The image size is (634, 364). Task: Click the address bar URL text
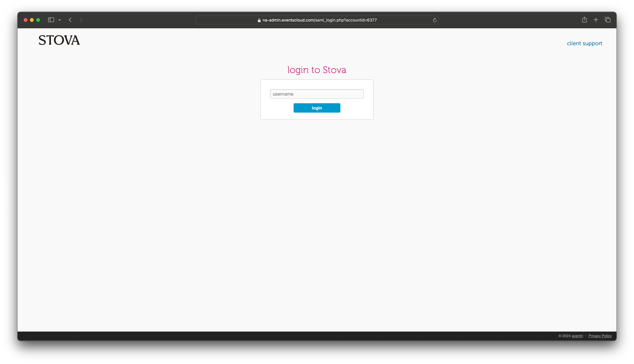[319, 20]
